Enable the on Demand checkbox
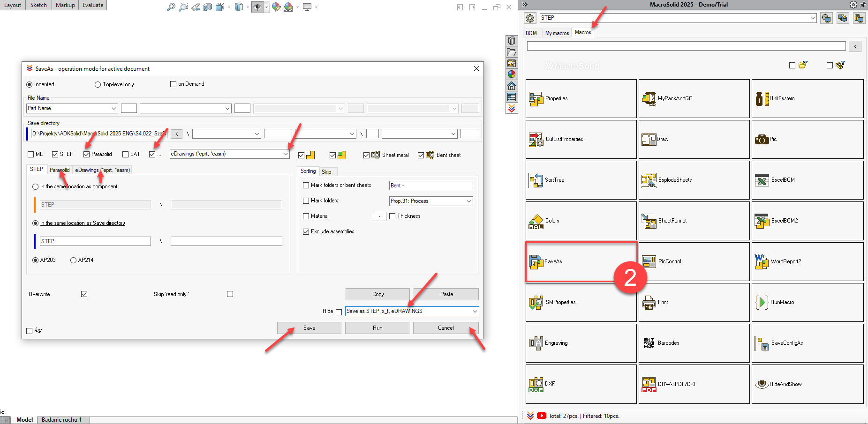868x424 pixels. (173, 84)
